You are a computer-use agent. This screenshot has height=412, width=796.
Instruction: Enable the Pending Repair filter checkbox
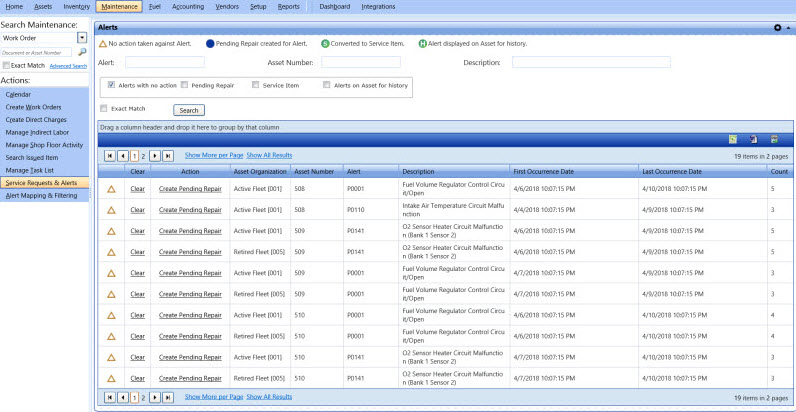(x=184, y=85)
